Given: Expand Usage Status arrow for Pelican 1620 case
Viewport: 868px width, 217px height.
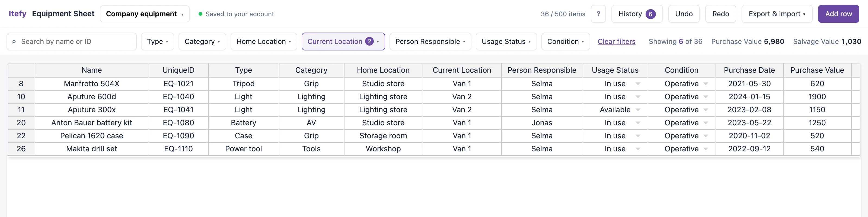Looking at the screenshot, I should tap(637, 136).
